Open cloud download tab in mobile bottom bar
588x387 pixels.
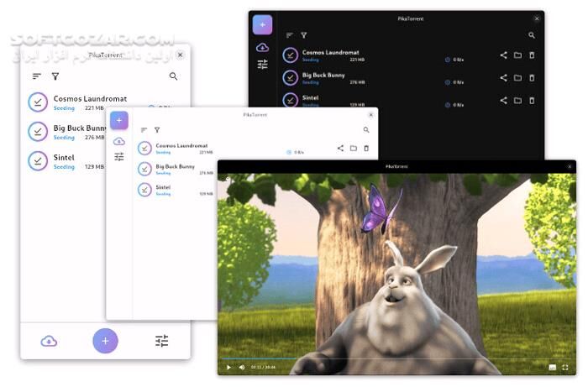(49, 341)
